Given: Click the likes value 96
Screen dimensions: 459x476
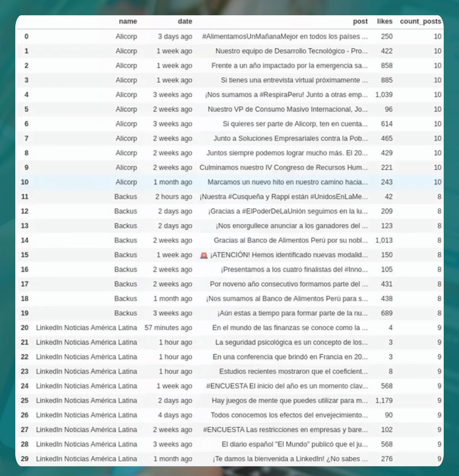Looking at the screenshot, I should tap(388, 109).
